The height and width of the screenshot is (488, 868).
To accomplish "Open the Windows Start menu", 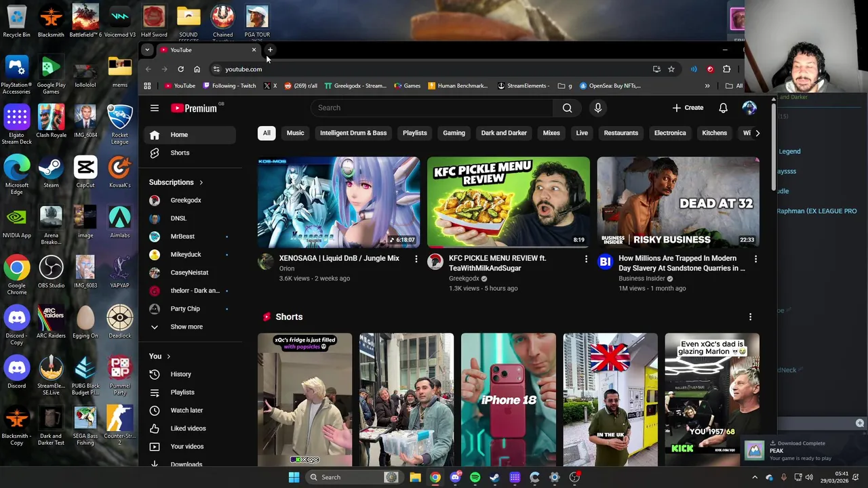I will click(x=294, y=477).
